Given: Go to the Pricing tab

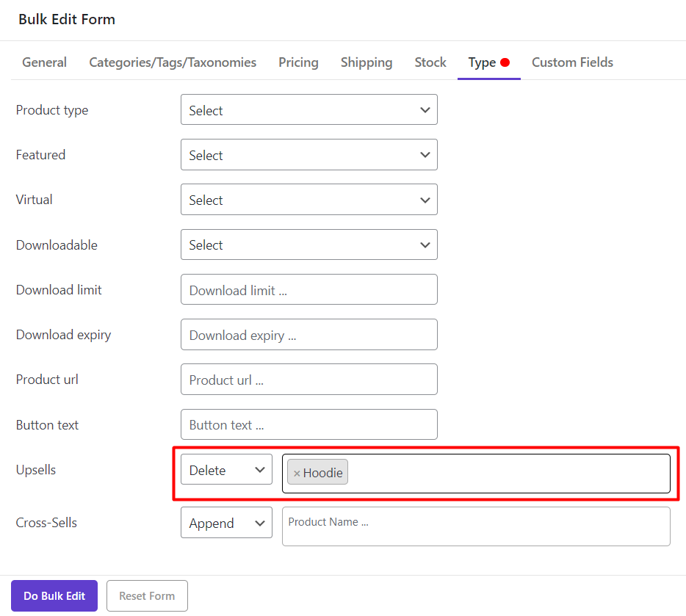Looking at the screenshot, I should click(x=298, y=62).
